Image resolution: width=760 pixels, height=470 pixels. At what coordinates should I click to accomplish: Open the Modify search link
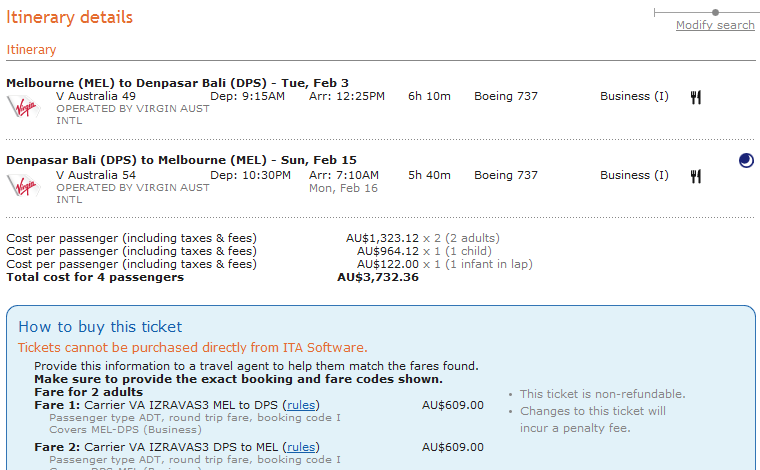(x=715, y=25)
